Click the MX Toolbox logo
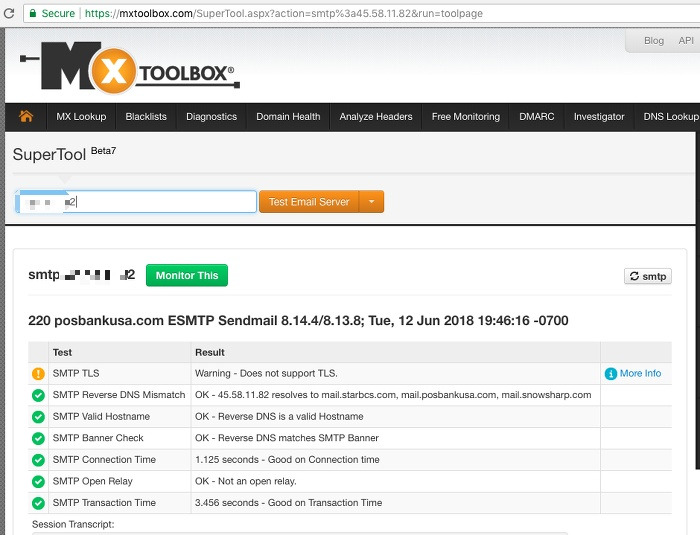This screenshot has width=700, height=535. 130,68
